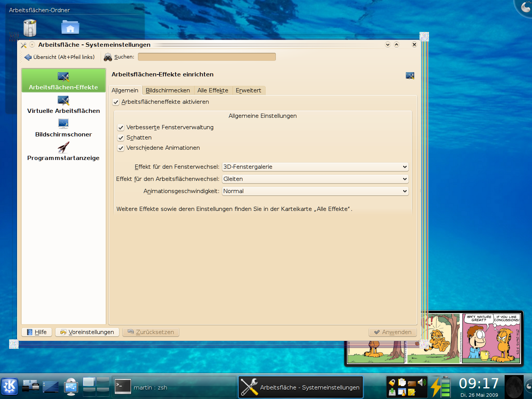
Task: Switch to the Bildschirmecken tab
Action: pyautogui.click(x=168, y=90)
